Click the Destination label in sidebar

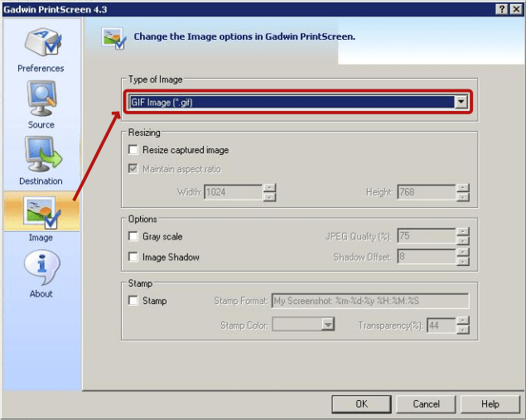tap(41, 181)
